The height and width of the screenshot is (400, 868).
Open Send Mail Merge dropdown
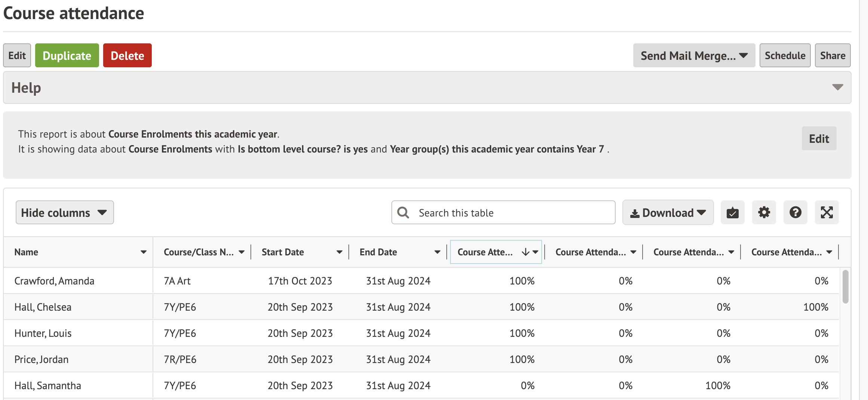coord(694,56)
